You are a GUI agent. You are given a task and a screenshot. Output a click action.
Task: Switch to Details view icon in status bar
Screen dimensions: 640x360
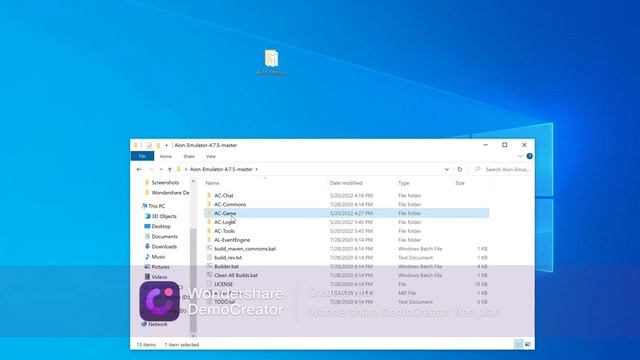point(518,344)
